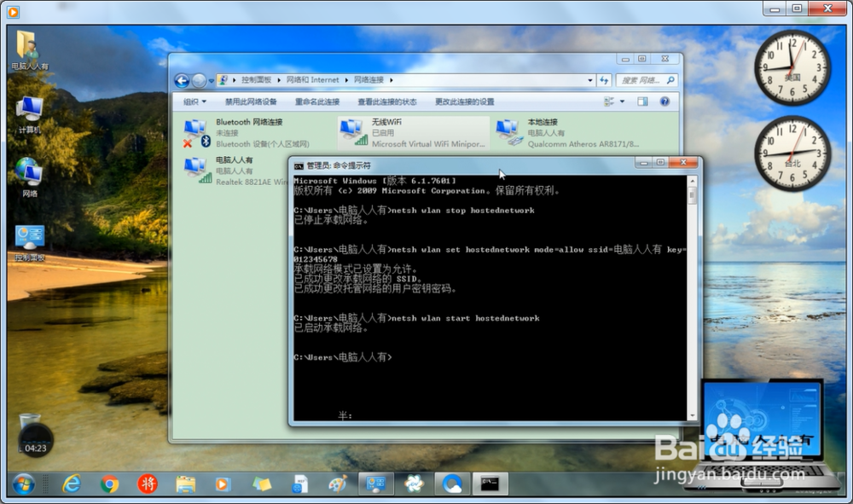Click the 搜索 网络连接 search box

647,80
